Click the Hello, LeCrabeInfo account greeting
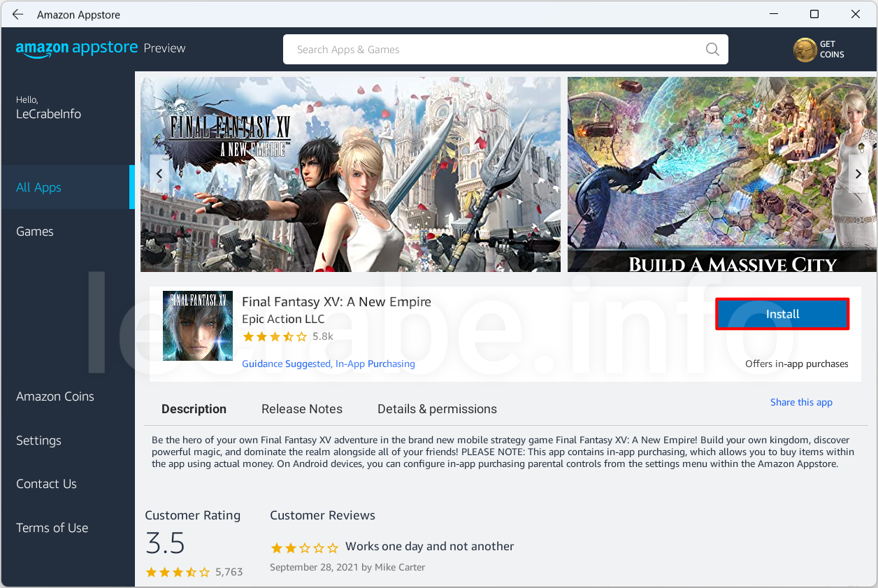This screenshot has height=588, width=878. [48, 108]
